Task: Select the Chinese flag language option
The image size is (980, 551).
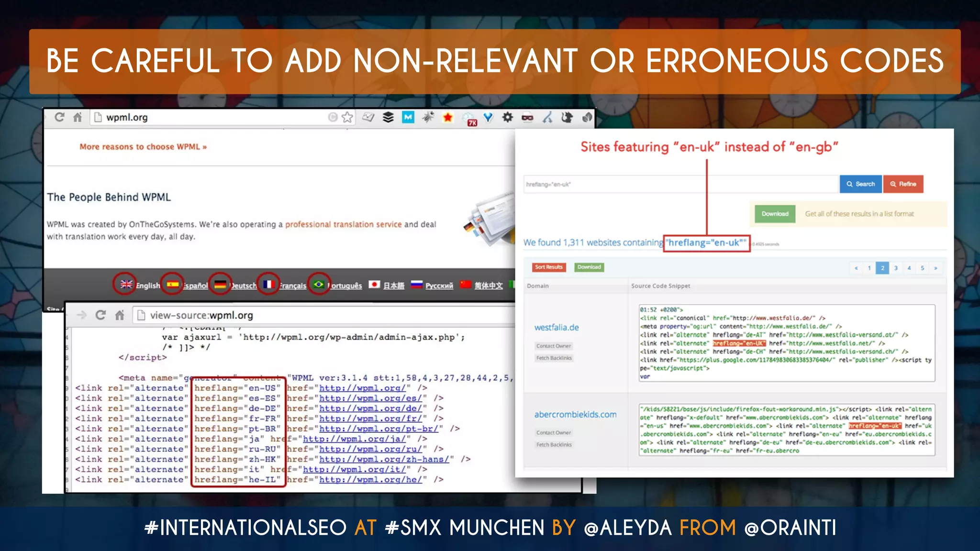Action: pyautogui.click(x=466, y=285)
